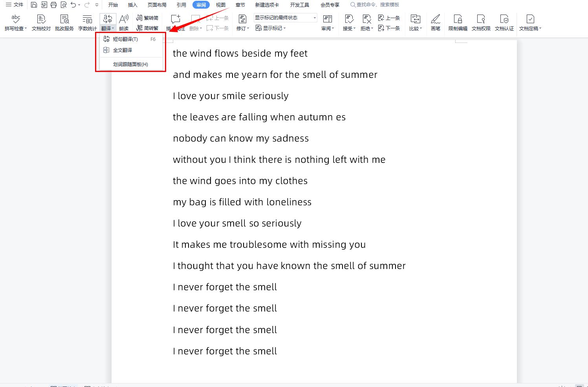Select the 画笔 pen tool
588x387 pixels.
pos(436,22)
